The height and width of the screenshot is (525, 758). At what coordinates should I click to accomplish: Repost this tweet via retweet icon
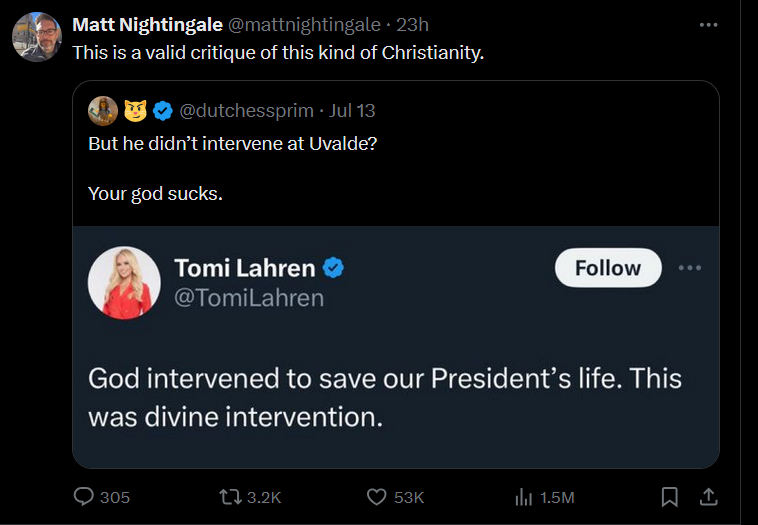point(231,497)
